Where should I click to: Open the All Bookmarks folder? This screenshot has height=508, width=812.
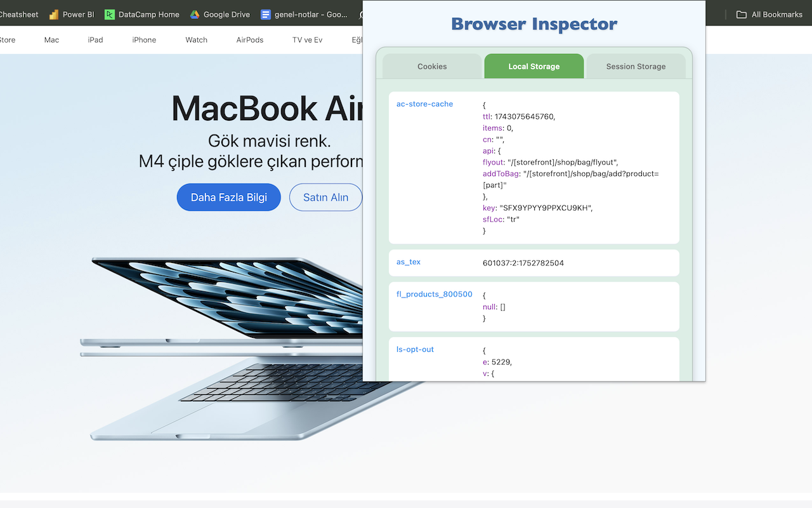(769, 14)
